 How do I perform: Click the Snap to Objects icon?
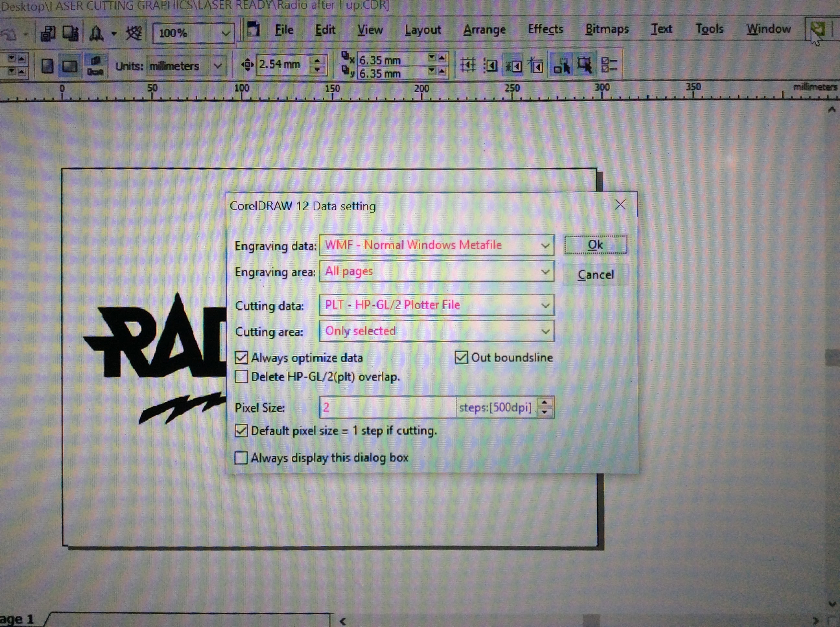pyautogui.click(x=513, y=66)
